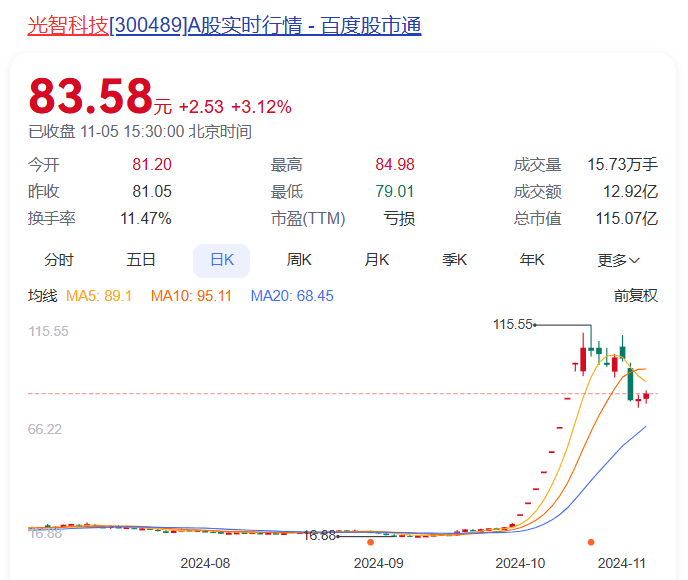Click the MA5 moving average label

[99, 296]
